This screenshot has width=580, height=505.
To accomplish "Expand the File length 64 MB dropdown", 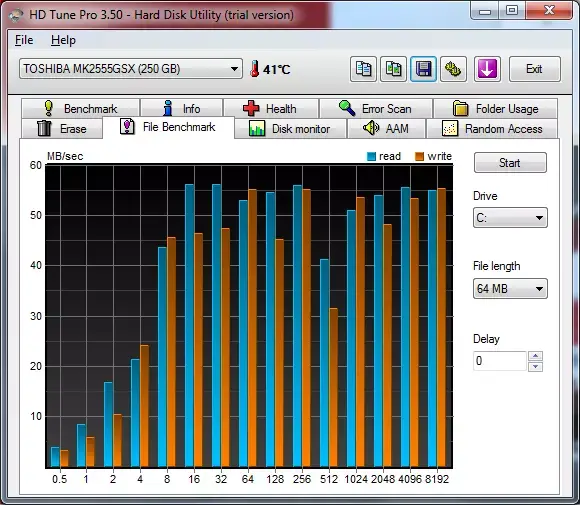I will tap(510, 289).
